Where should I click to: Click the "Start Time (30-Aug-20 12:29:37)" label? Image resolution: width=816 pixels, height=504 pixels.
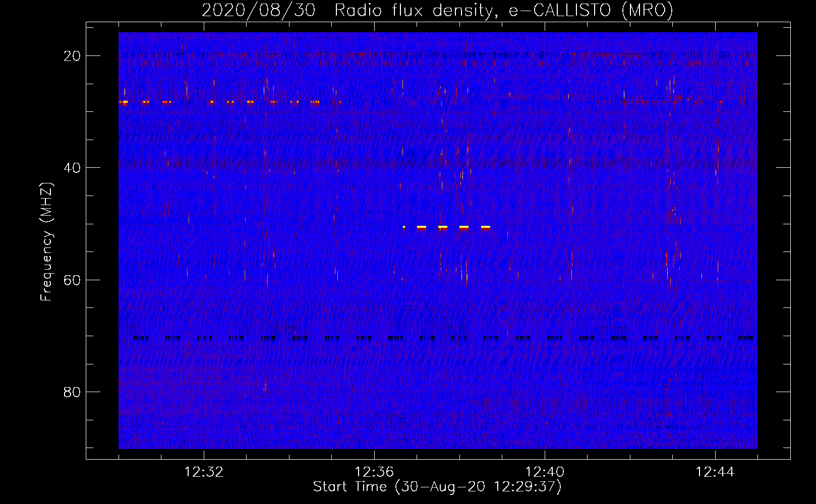tap(437, 487)
